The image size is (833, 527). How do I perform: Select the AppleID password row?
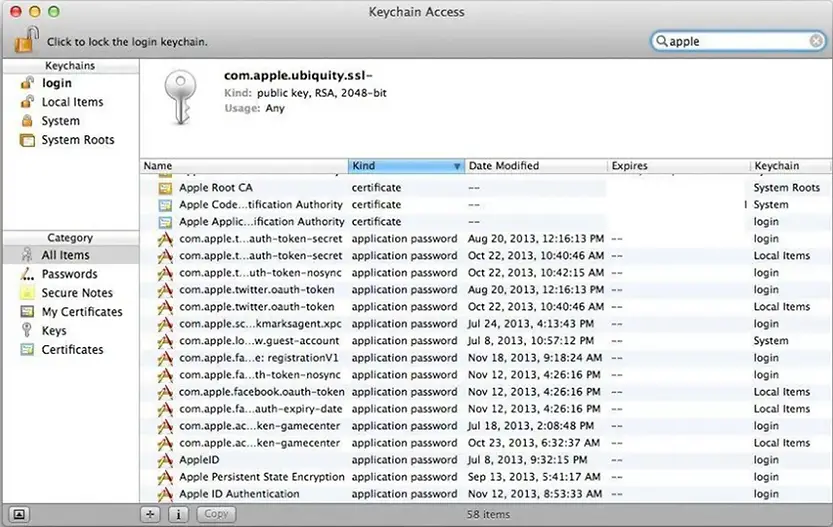pos(486,460)
